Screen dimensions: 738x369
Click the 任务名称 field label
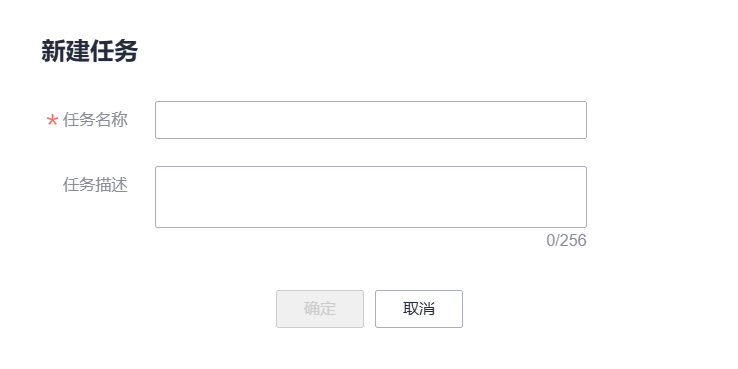95,120
